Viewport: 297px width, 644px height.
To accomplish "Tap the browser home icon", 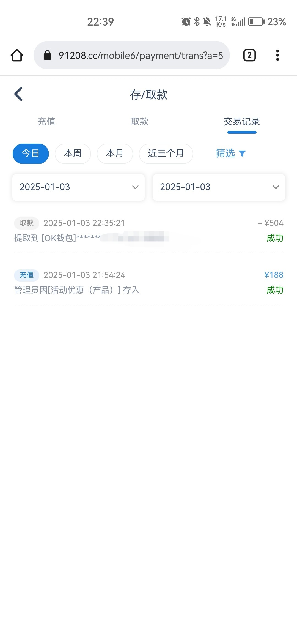I will coord(17,55).
